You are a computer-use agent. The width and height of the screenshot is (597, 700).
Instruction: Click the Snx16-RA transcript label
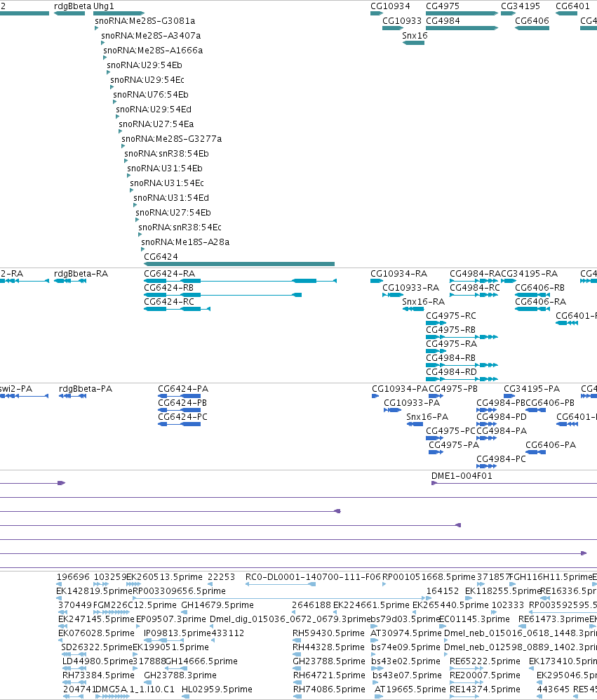pos(423,302)
